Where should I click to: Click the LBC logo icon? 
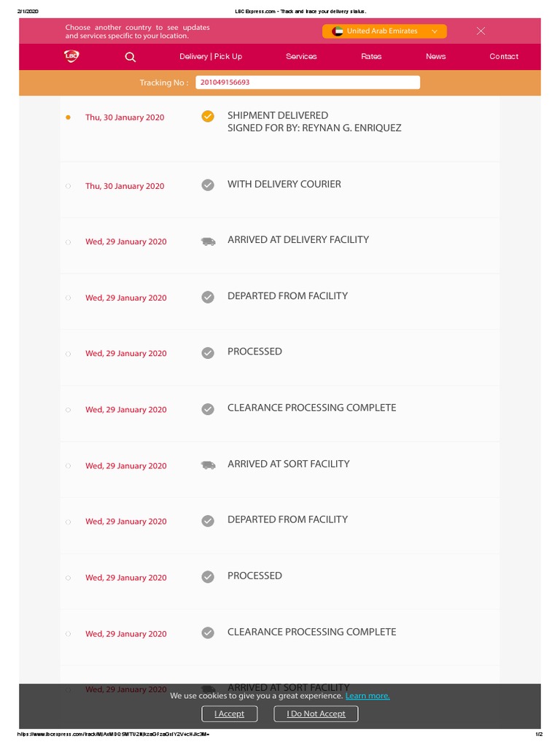tap(71, 56)
